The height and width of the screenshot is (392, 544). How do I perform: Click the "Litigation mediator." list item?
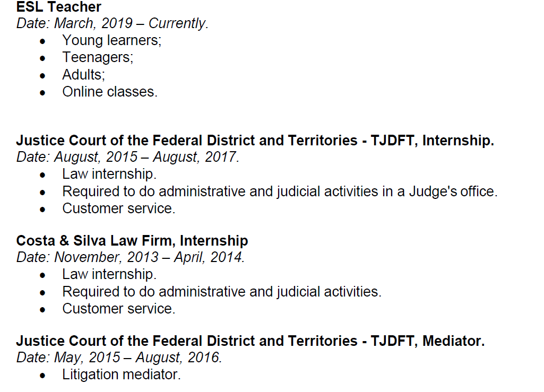click(x=121, y=374)
